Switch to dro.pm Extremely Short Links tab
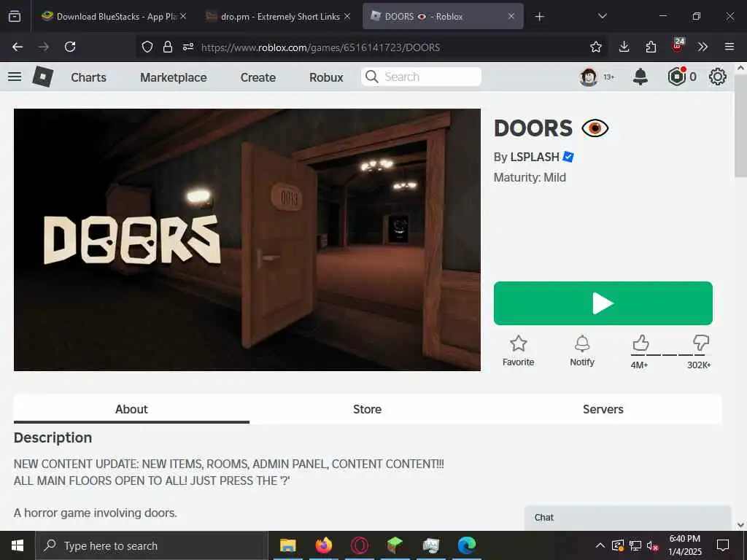 (280, 16)
